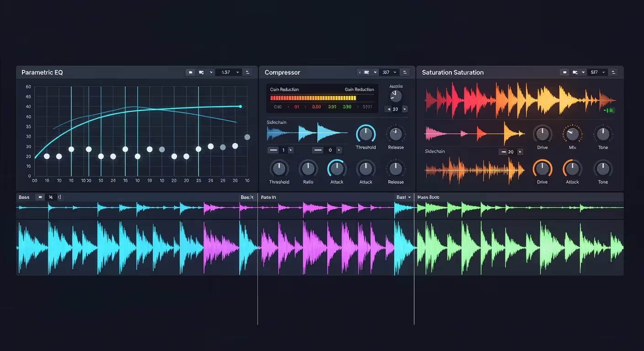Open the dropdown next to Saturation sidechain value 20
The image size is (644, 351).
coord(520,152)
